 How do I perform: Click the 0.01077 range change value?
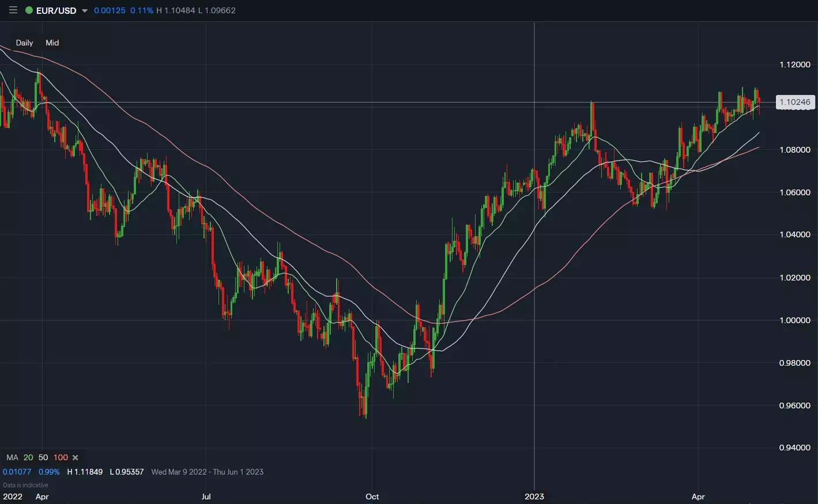point(17,472)
